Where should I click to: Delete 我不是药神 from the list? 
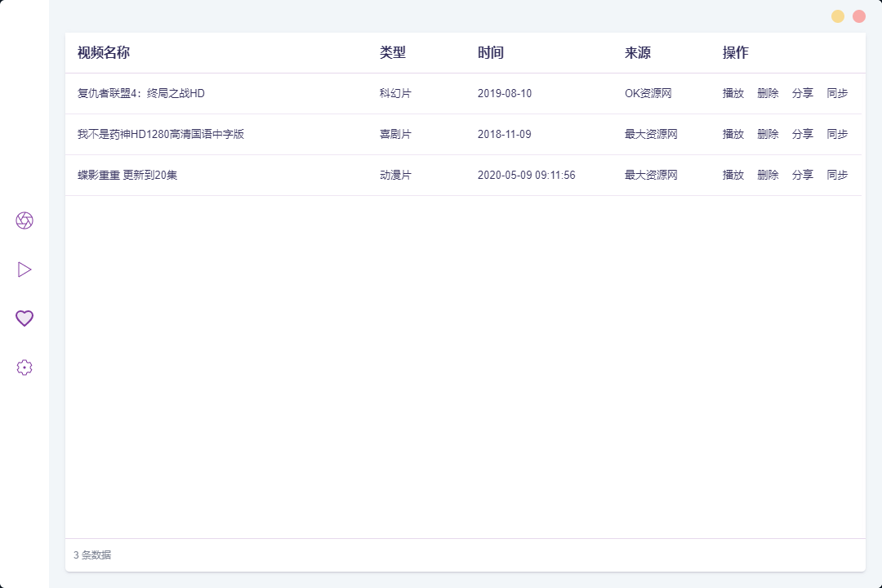768,134
